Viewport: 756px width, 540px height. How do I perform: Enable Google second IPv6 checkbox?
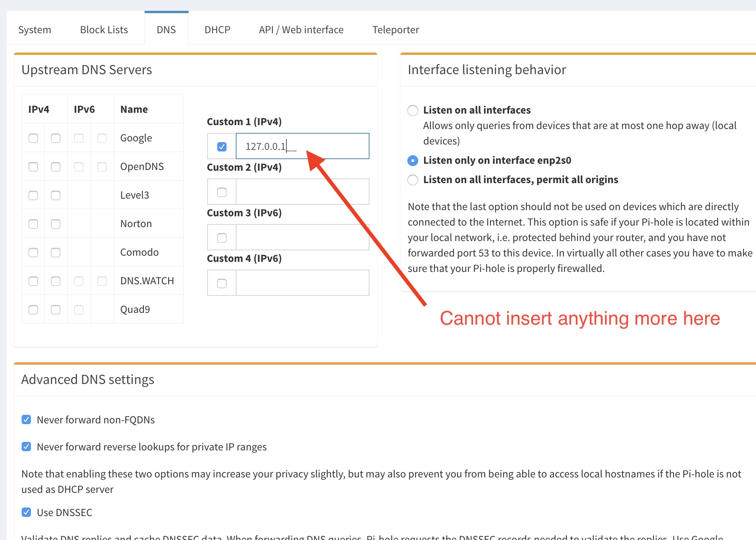click(x=102, y=138)
